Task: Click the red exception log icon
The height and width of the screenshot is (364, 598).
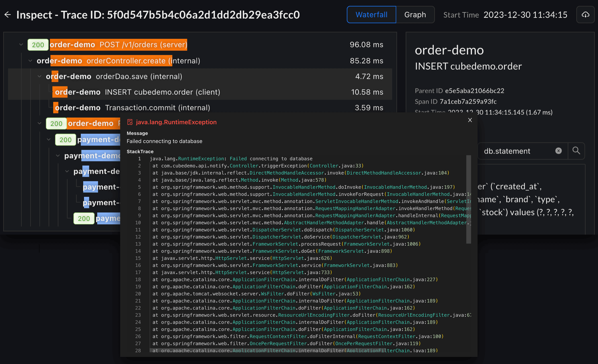Action: 130,122
